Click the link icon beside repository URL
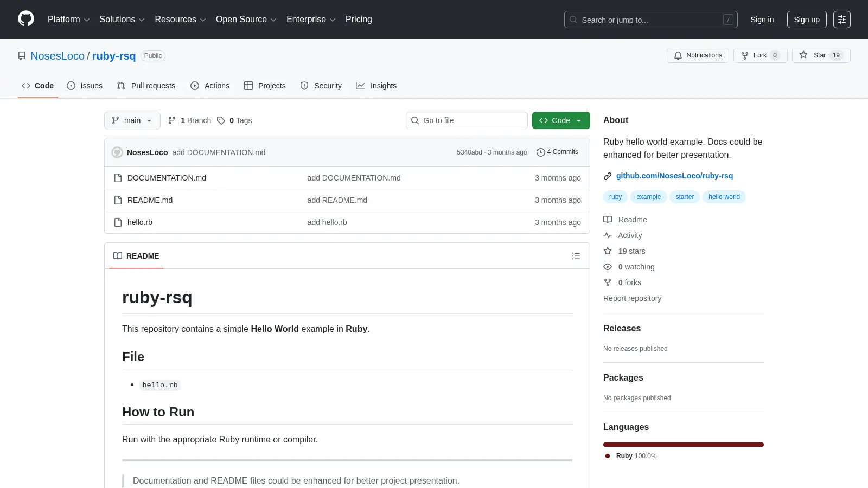Viewport: 868px width, 488px height. pyautogui.click(x=608, y=176)
